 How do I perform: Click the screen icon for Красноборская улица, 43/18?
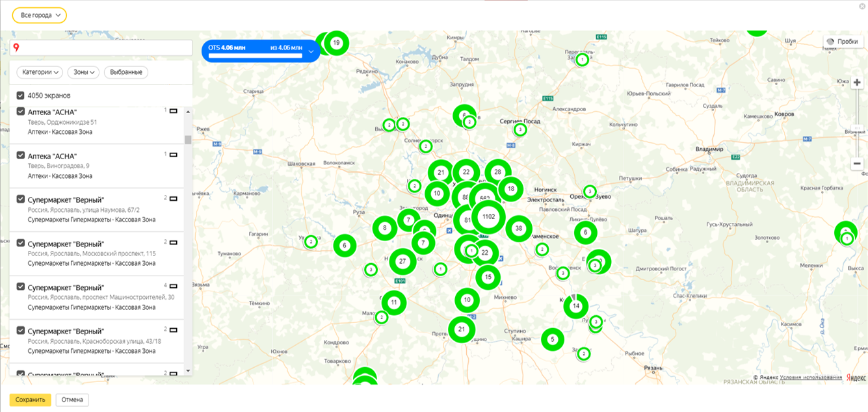174,330
